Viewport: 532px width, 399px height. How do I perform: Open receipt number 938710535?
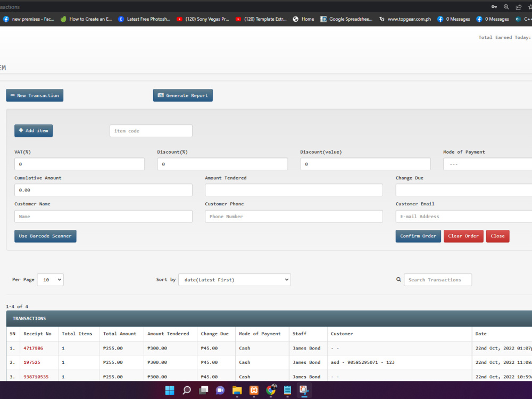point(36,377)
